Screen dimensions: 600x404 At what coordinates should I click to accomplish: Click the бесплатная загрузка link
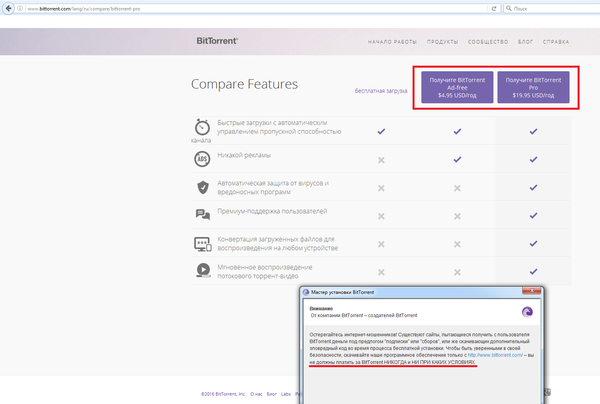(x=381, y=90)
